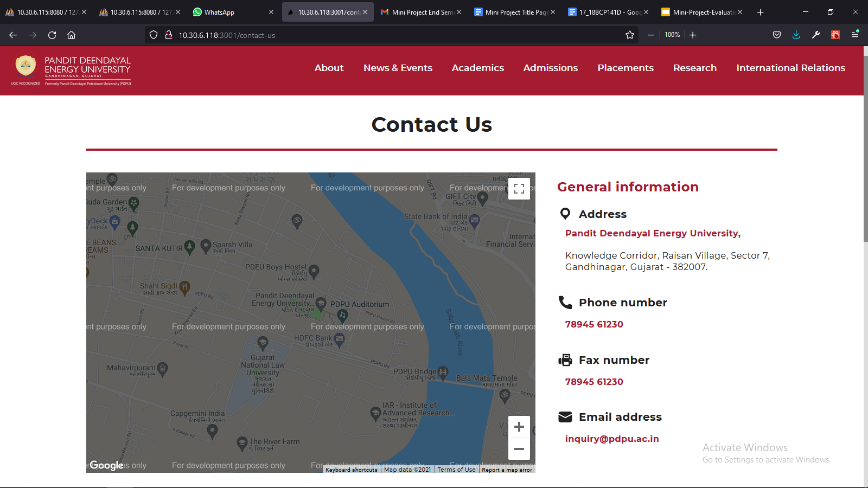Open the News & Events menu

click(398, 68)
